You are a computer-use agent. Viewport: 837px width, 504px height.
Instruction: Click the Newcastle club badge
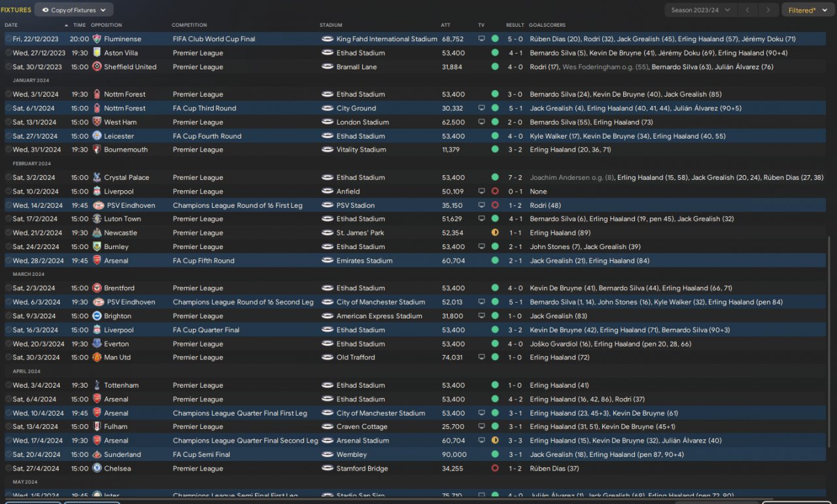(97, 233)
